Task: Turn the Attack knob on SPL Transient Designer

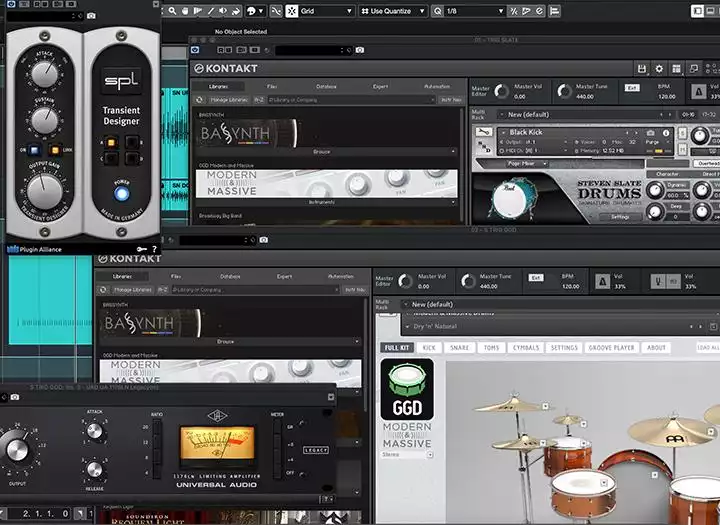Action: pyautogui.click(x=44, y=74)
